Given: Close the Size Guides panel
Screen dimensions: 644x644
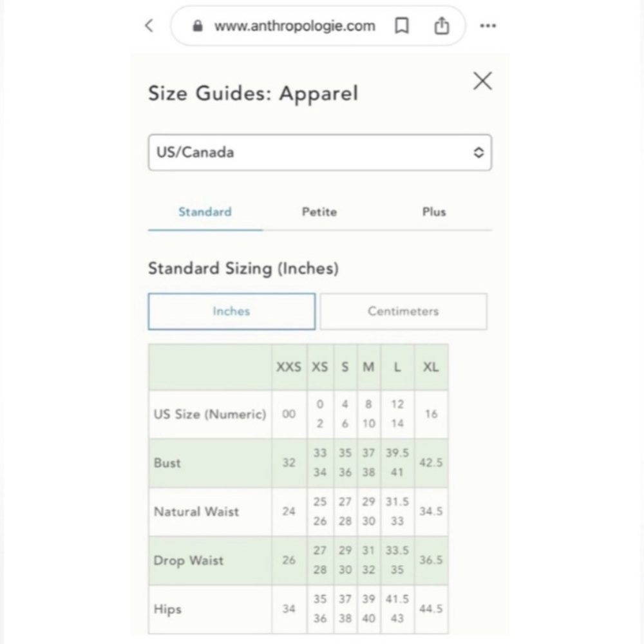Looking at the screenshot, I should point(482,80).
